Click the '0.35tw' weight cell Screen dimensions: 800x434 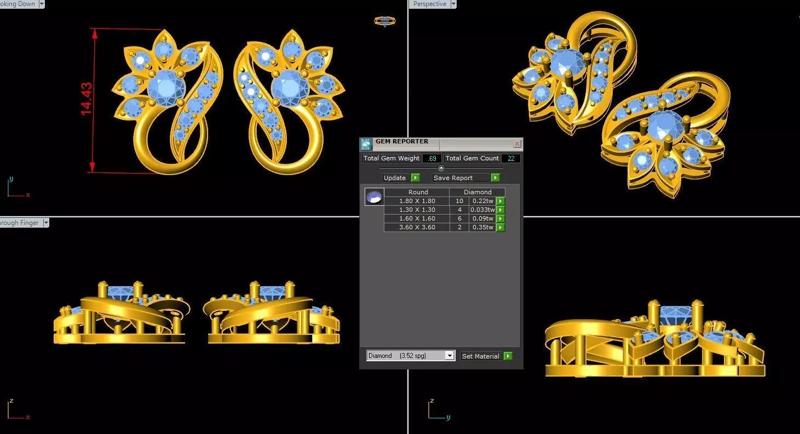(x=483, y=227)
